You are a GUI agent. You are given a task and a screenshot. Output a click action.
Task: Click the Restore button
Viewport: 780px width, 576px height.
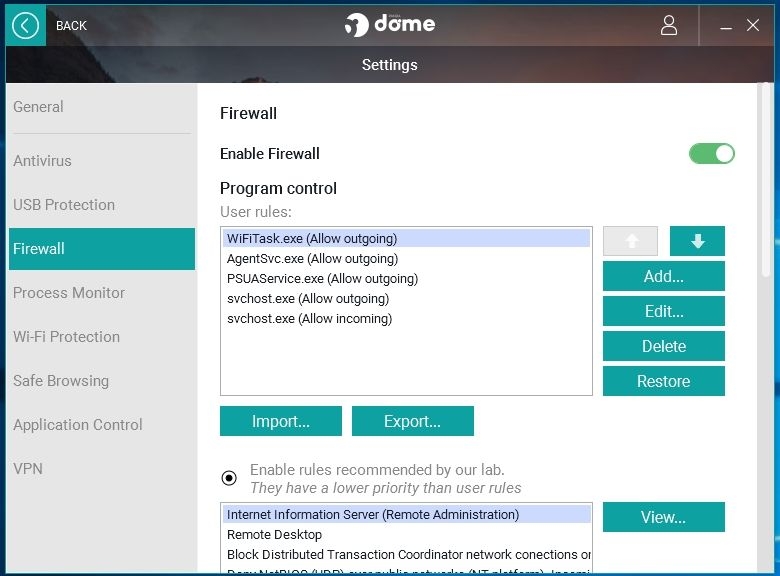coord(663,381)
